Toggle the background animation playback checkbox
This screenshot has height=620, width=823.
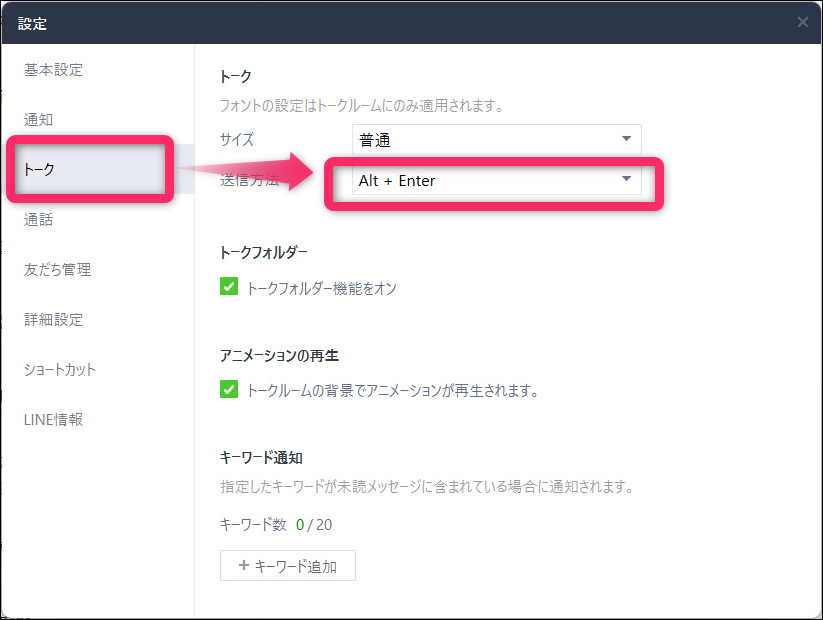[229, 389]
